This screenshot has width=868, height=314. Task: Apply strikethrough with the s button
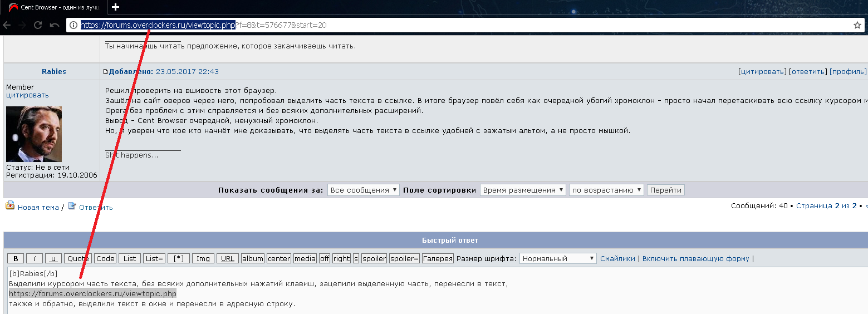[x=356, y=258]
